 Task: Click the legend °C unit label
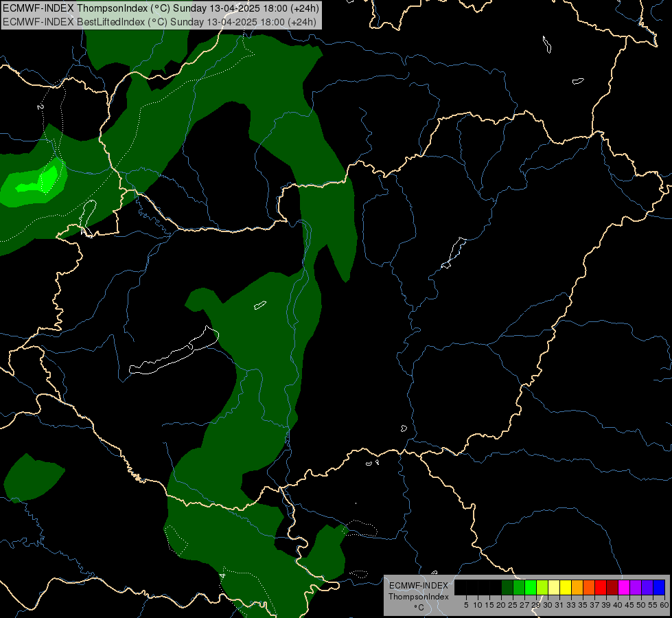coord(419,608)
